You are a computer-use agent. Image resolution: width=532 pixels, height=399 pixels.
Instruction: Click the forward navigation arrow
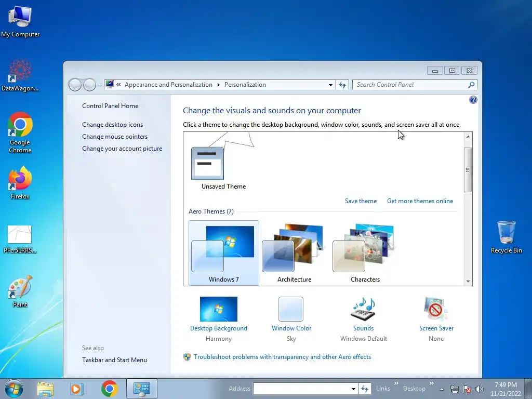pyautogui.click(x=89, y=85)
